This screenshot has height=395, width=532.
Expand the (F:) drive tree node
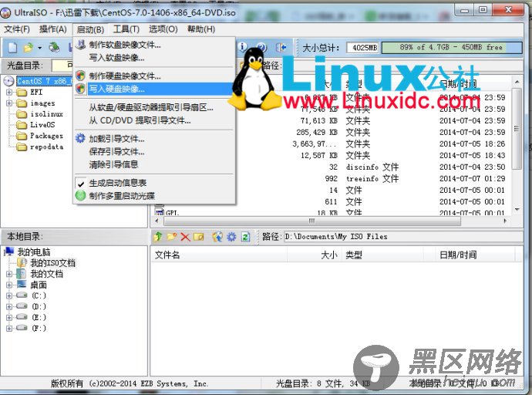pyautogui.click(x=9, y=328)
